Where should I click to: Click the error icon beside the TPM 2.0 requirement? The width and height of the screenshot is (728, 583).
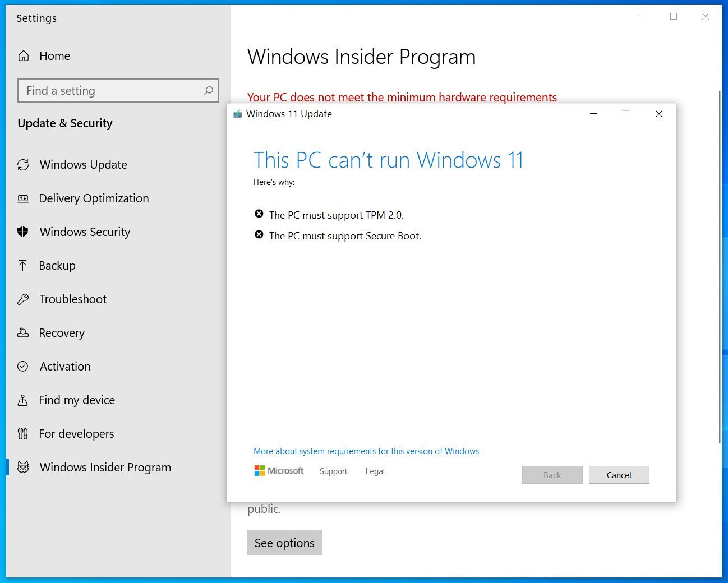pos(259,214)
